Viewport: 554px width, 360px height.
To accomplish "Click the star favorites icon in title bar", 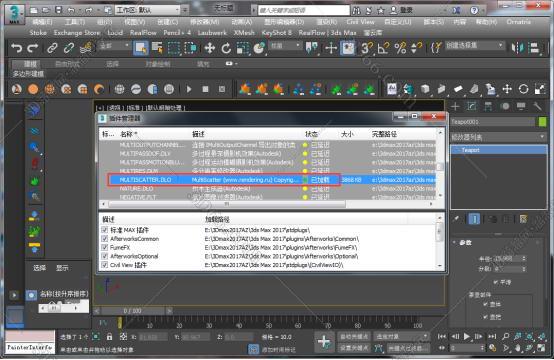I will click(381, 10).
